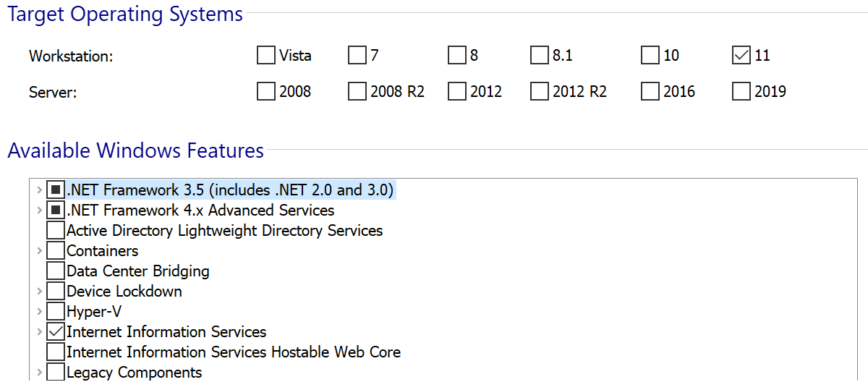Image resolution: width=868 pixels, height=382 pixels.
Task: Select Internet Information Services Hostable Web Core label
Action: [234, 352]
